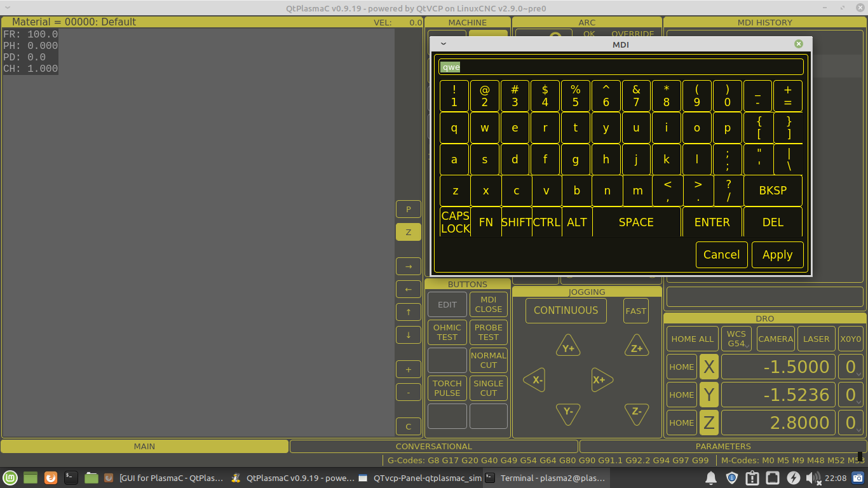Open Linux Mint start menu
868x488 pixels.
(x=10, y=478)
